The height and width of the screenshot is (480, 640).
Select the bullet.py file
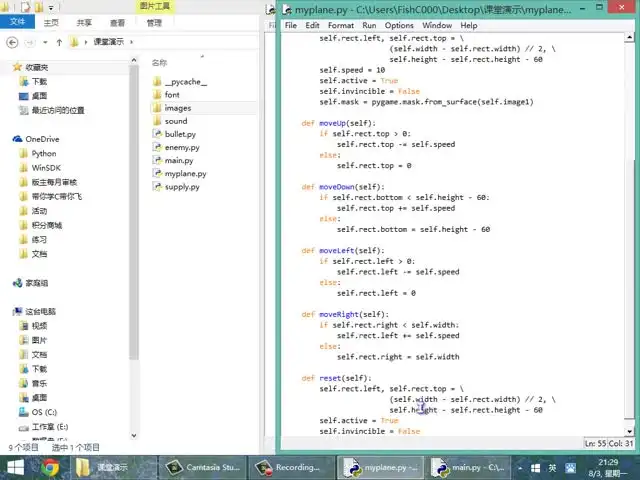click(180, 134)
